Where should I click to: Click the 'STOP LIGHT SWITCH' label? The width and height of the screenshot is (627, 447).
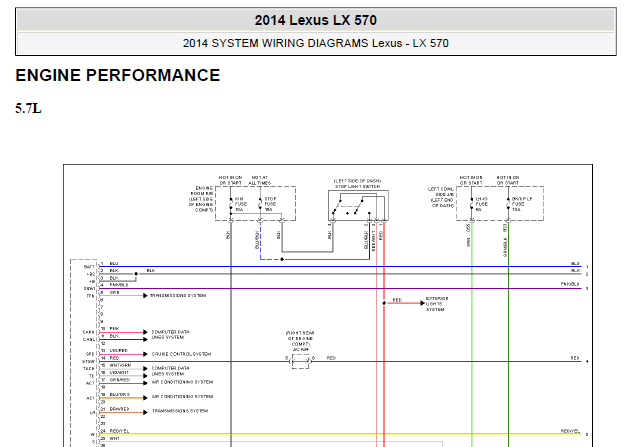(357, 186)
